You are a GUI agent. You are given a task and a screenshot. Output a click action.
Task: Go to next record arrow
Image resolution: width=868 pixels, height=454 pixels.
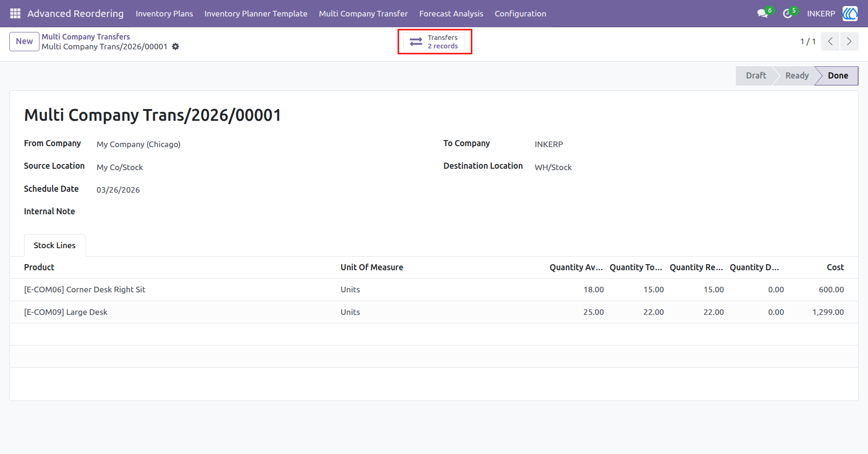849,41
